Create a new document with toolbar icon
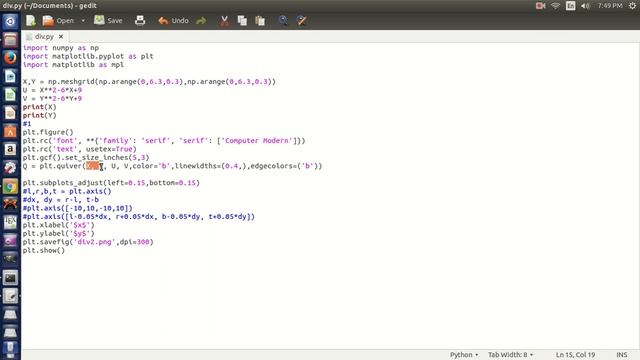 point(31,20)
